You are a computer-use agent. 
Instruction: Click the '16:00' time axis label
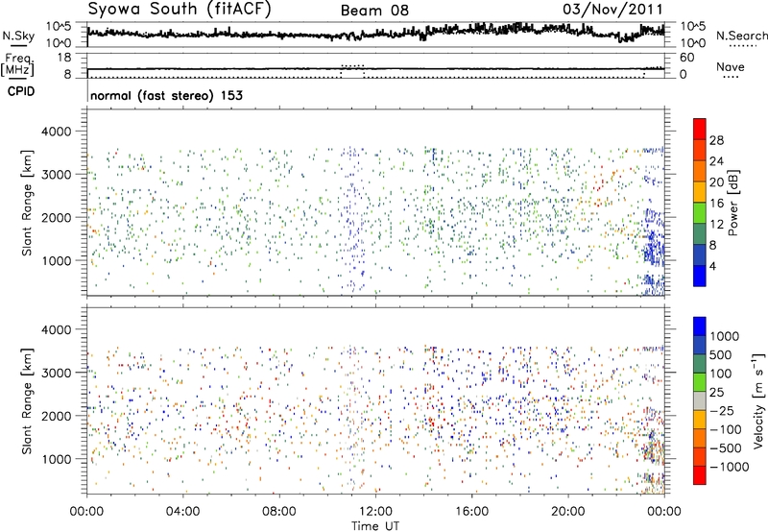click(x=471, y=512)
